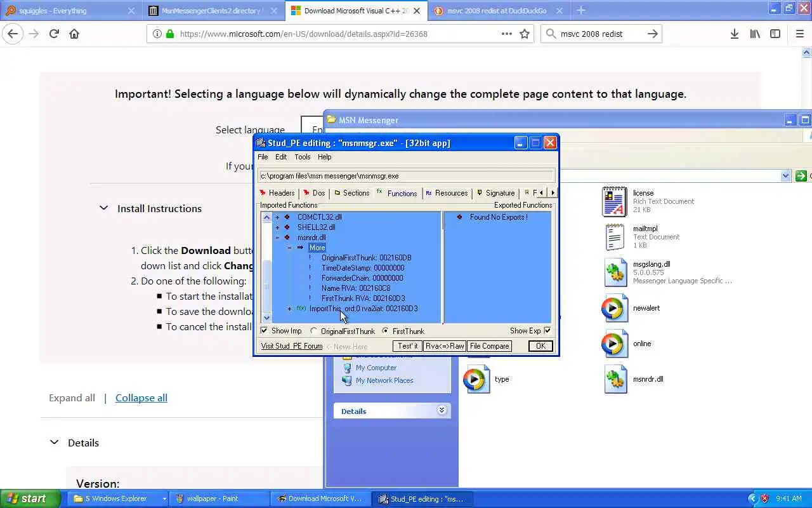Switch to the Dos tab
This screenshot has width=812, height=508.
coord(314,193)
